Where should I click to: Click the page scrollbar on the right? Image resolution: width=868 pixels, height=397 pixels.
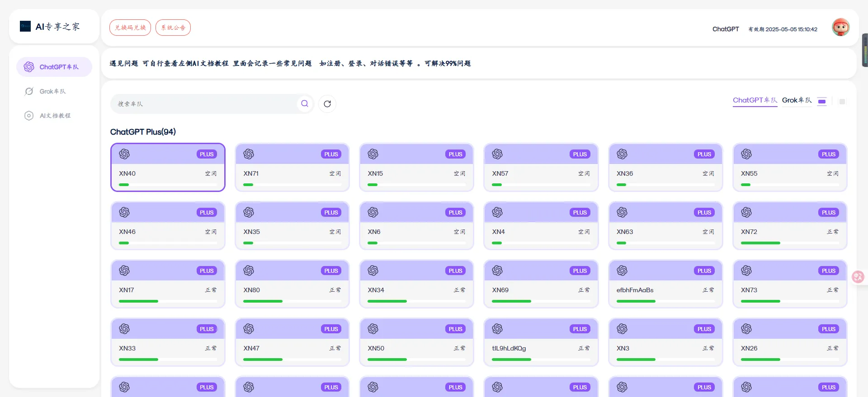click(x=865, y=50)
